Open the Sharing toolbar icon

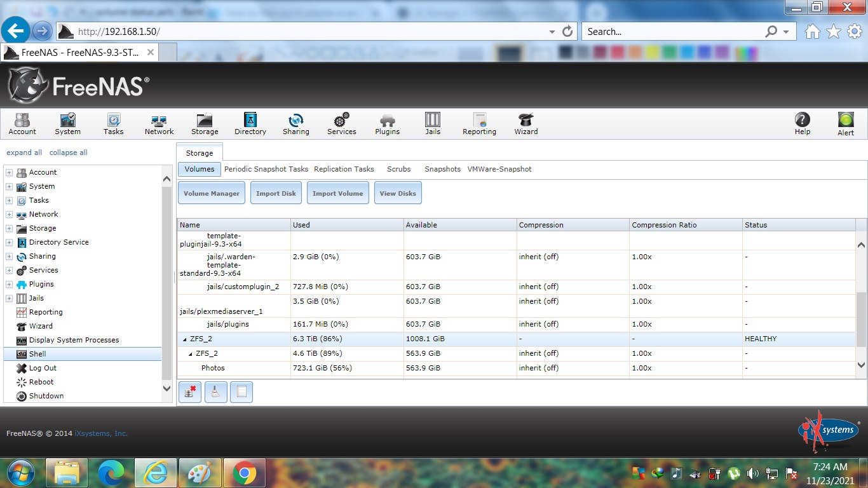[x=296, y=124]
